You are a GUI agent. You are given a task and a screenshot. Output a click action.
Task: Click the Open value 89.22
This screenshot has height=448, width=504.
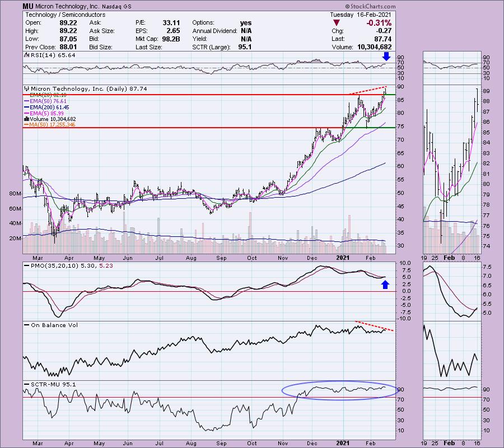tap(68, 23)
